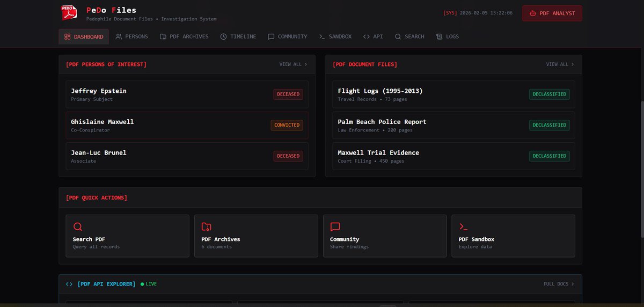Viewport: 644px width, 307px height.
Task: Go to the PDF Archives tab
Action: 184,36
